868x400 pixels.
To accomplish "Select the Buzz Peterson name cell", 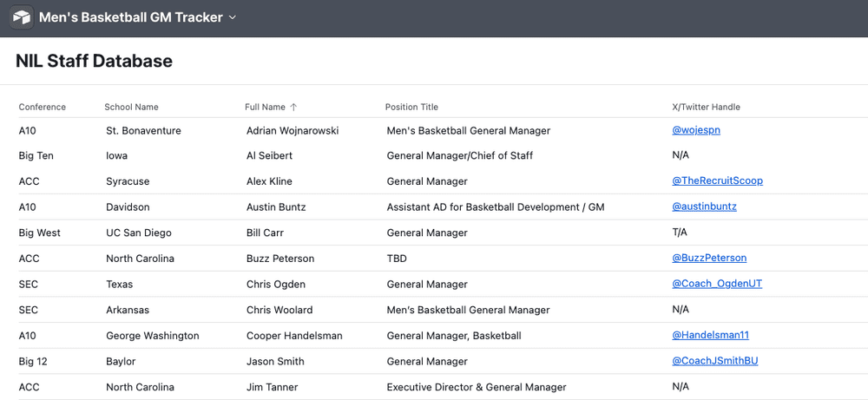I will (280, 259).
